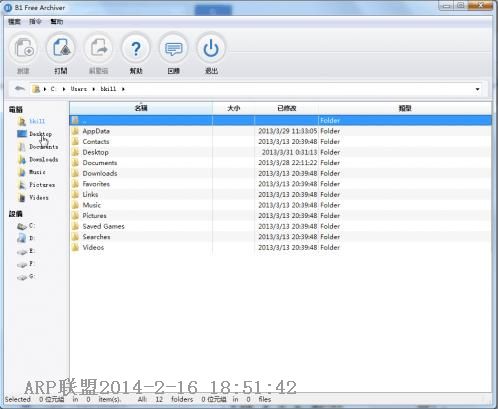Click the Users segment in the breadcrumb path
This screenshot has width=498, height=409.
[x=79, y=89]
